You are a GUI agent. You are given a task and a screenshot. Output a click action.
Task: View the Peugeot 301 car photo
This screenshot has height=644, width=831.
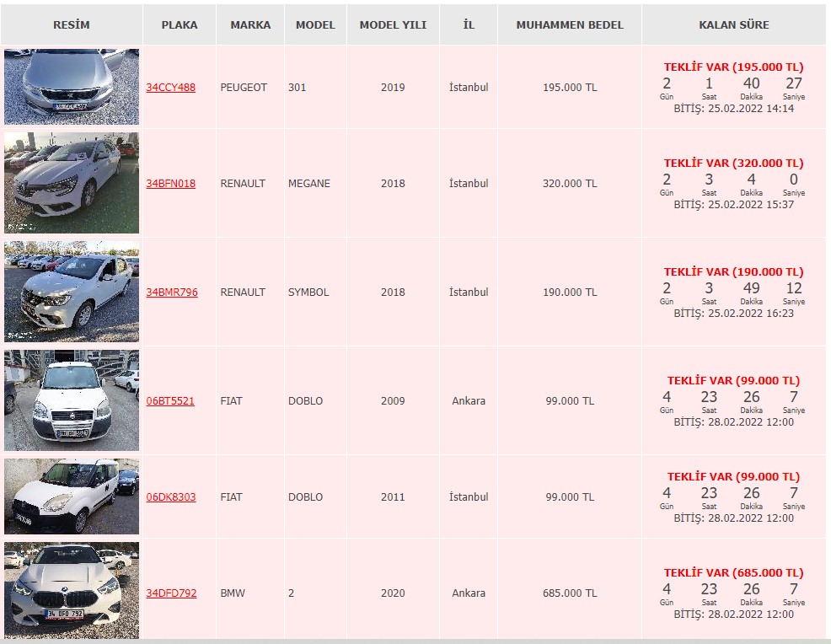tap(72, 87)
